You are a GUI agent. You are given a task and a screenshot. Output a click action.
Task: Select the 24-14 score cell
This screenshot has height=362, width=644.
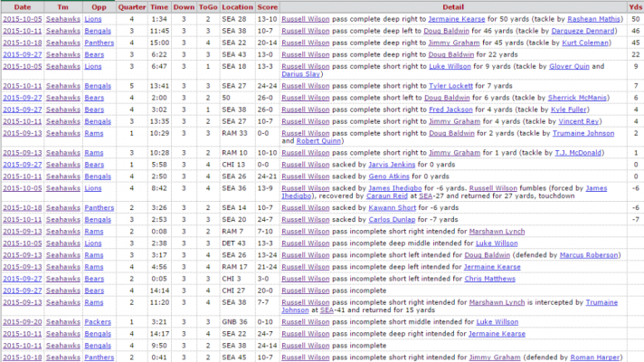(x=268, y=346)
